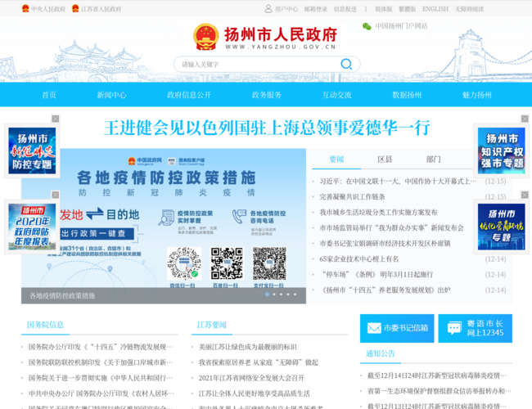Open news 2021年江苏省网络安全发展大会召开
Viewport: 532px width, 409px height.
pyautogui.click(x=251, y=378)
